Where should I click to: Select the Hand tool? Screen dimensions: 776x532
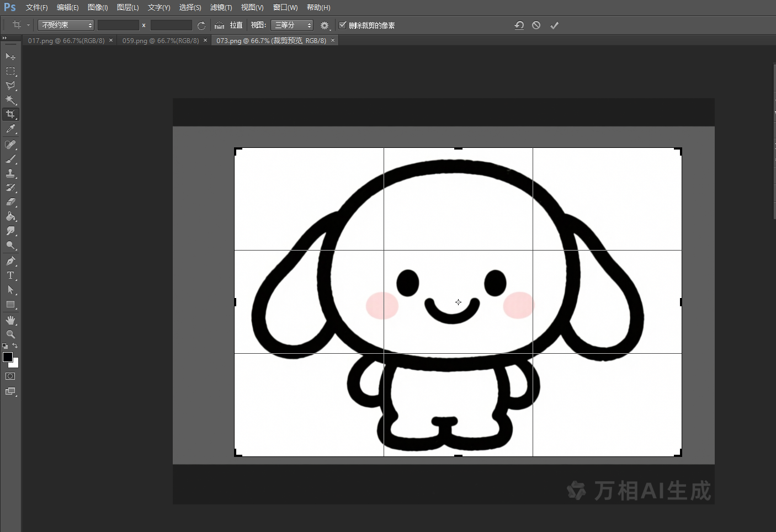coord(10,320)
